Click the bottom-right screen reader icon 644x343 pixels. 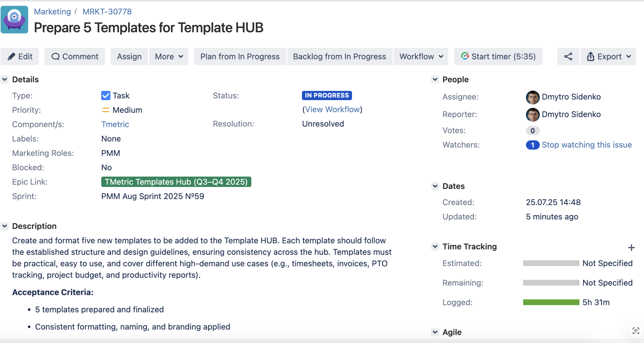pyautogui.click(x=636, y=331)
